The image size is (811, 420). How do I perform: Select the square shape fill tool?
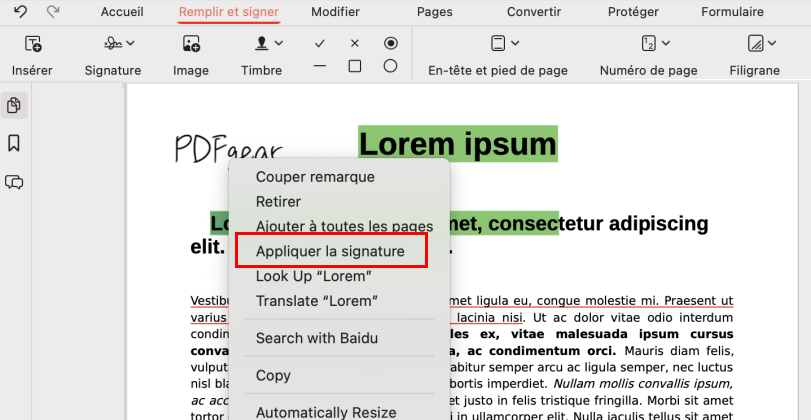click(x=355, y=66)
